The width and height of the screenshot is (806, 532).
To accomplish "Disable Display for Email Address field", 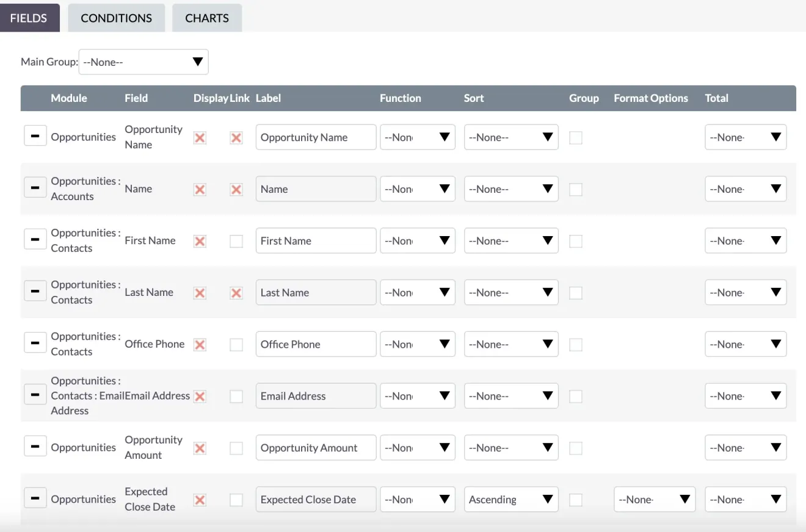I will coord(200,396).
